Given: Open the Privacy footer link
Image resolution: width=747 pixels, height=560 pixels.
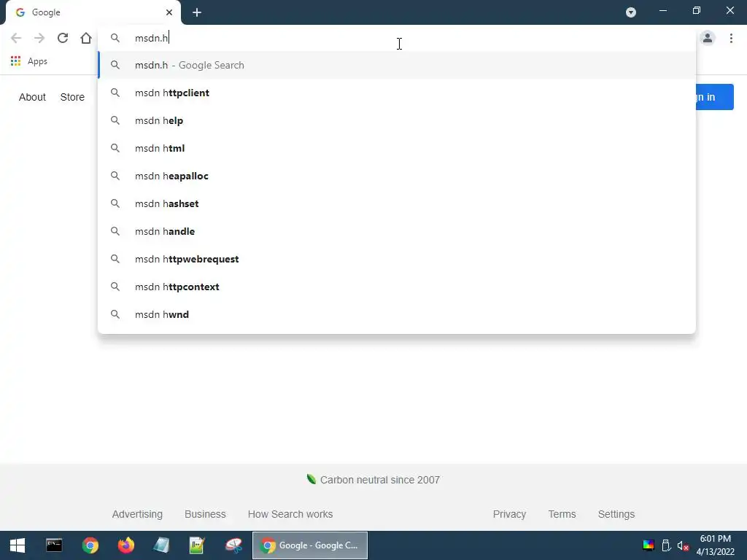Looking at the screenshot, I should (x=509, y=514).
